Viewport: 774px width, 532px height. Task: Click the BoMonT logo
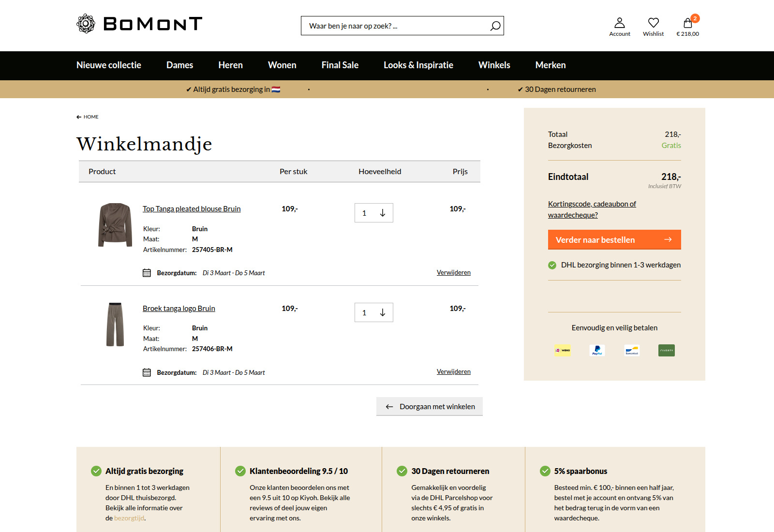point(139,24)
